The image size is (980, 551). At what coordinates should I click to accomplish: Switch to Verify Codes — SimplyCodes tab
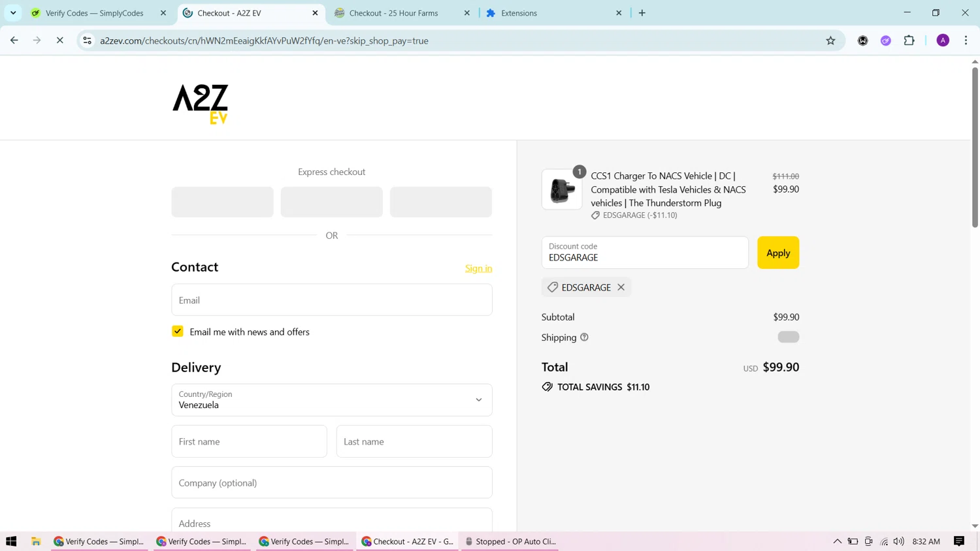point(95,13)
